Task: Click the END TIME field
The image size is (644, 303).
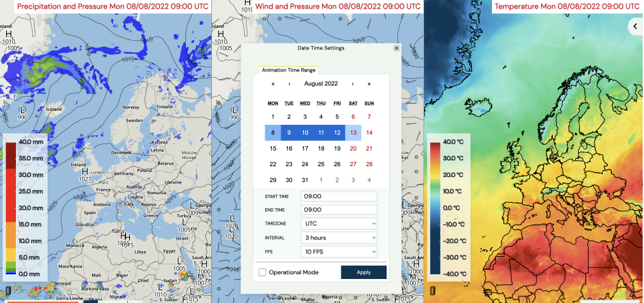Action: 339,210
